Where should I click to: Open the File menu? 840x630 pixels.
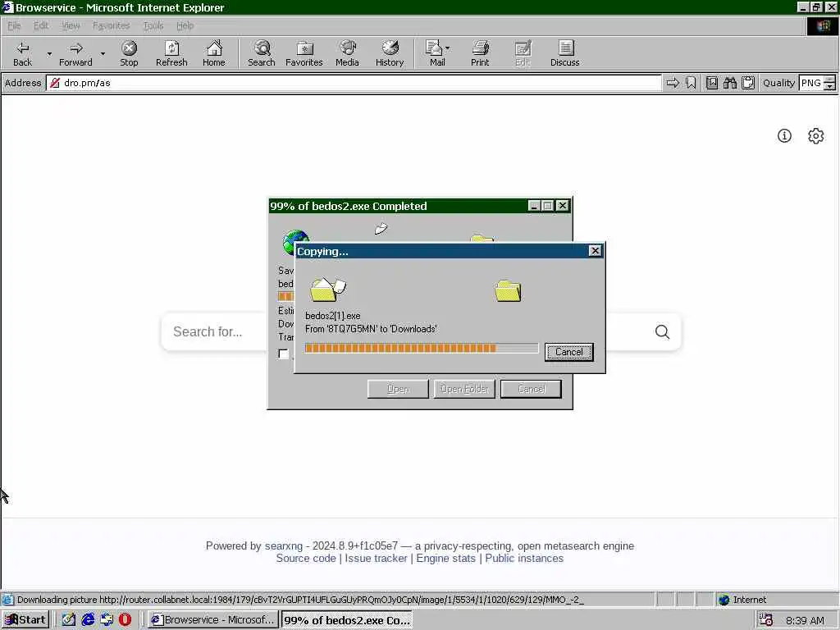click(14, 25)
